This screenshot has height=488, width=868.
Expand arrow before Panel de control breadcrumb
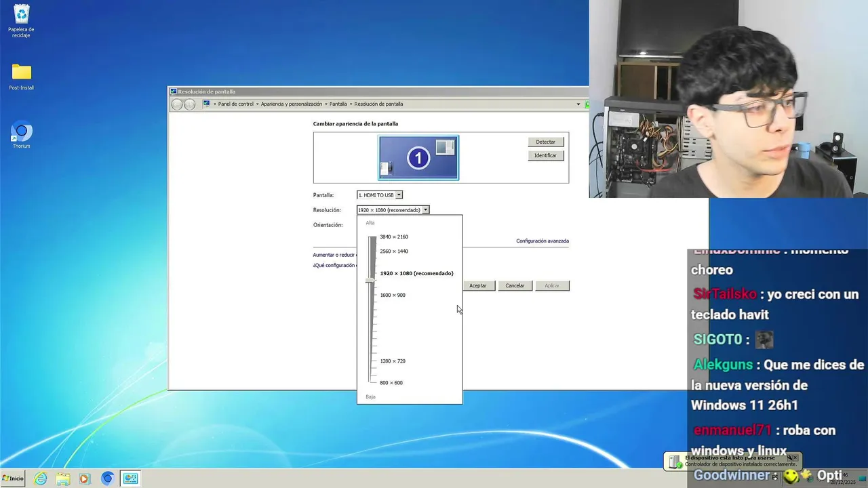215,104
